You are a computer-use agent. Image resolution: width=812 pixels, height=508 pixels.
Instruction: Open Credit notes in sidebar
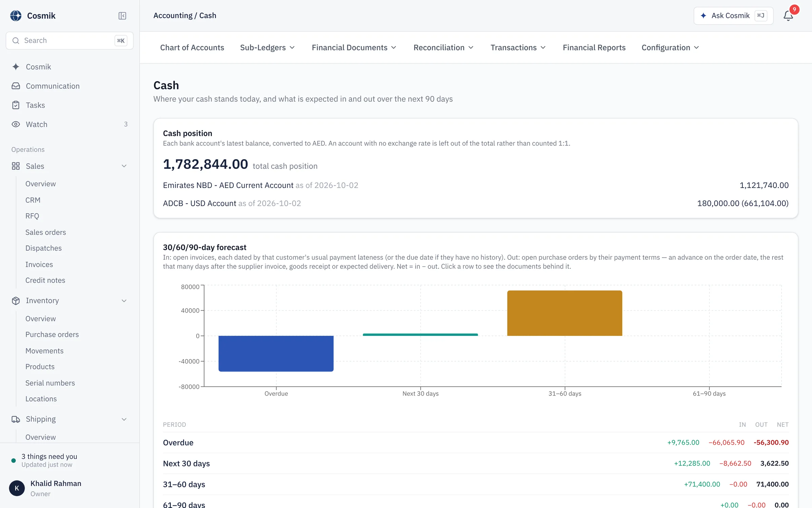[x=45, y=280]
